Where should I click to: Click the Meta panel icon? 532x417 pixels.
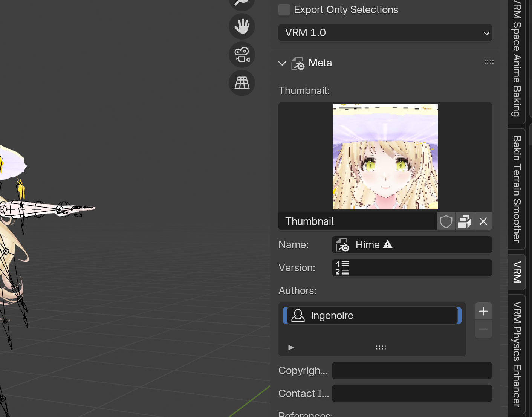click(x=298, y=63)
